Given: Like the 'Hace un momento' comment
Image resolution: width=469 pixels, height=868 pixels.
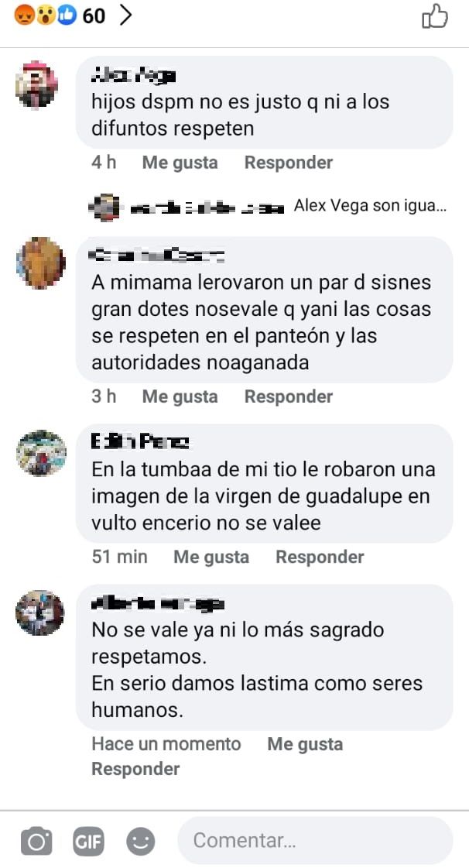Looking at the screenshot, I should (x=305, y=743).
